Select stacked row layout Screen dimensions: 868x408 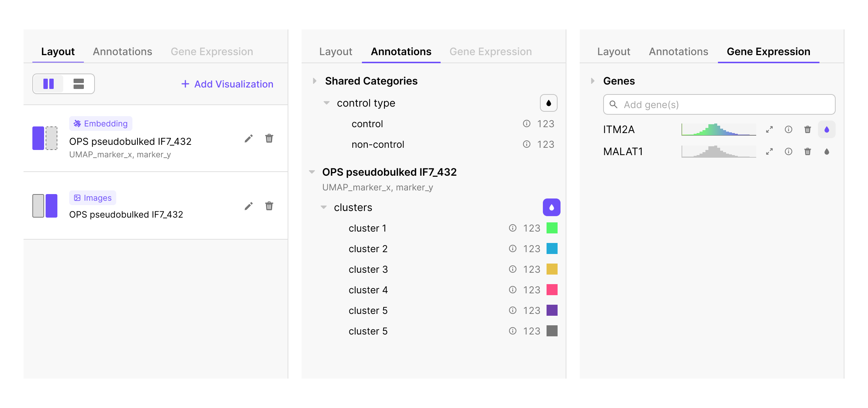pos(79,84)
